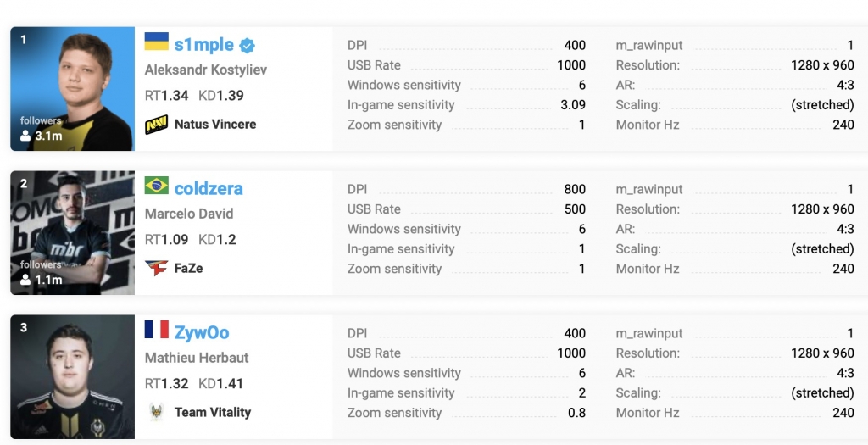This screenshot has width=868, height=445.
Task: Open the s1mple player profile link
Action: [203, 45]
